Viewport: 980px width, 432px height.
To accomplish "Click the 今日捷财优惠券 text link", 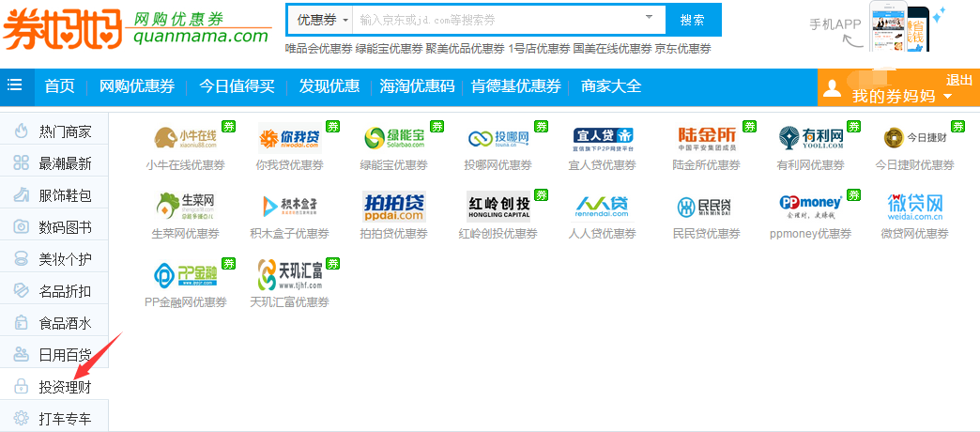I will click(x=915, y=165).
